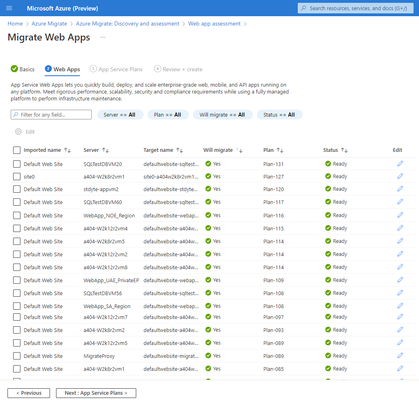Open the Status == All filter
This screenshot has height=400, width=419.
[279, 115]
